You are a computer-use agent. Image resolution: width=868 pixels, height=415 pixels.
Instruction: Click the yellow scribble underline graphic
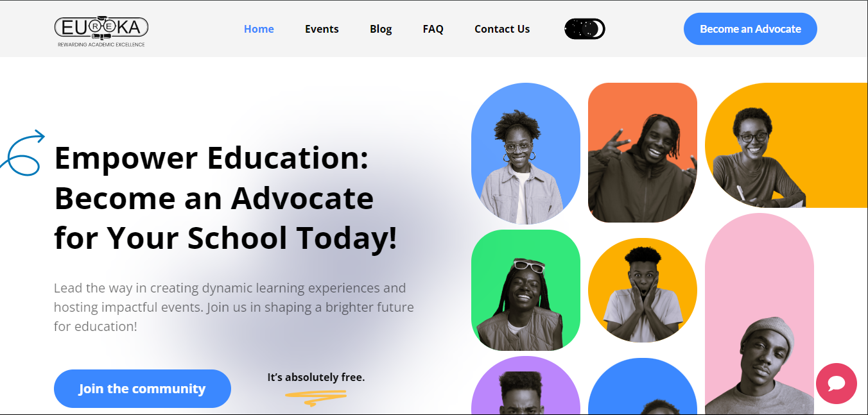click(x=316, y=398)
